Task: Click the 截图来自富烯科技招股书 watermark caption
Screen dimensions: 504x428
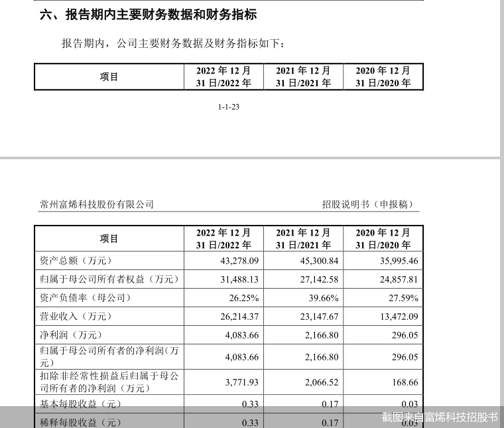Action: click(x=439, y=417)
